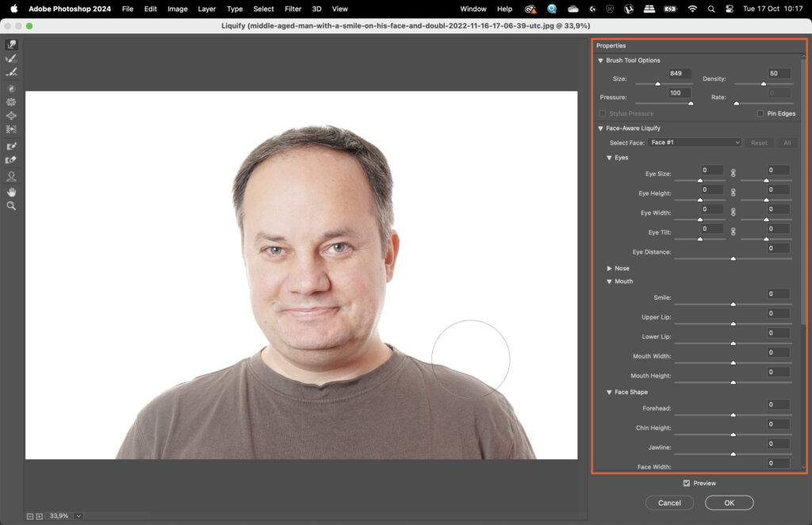Expand the Nose section

tap(609, 268)
